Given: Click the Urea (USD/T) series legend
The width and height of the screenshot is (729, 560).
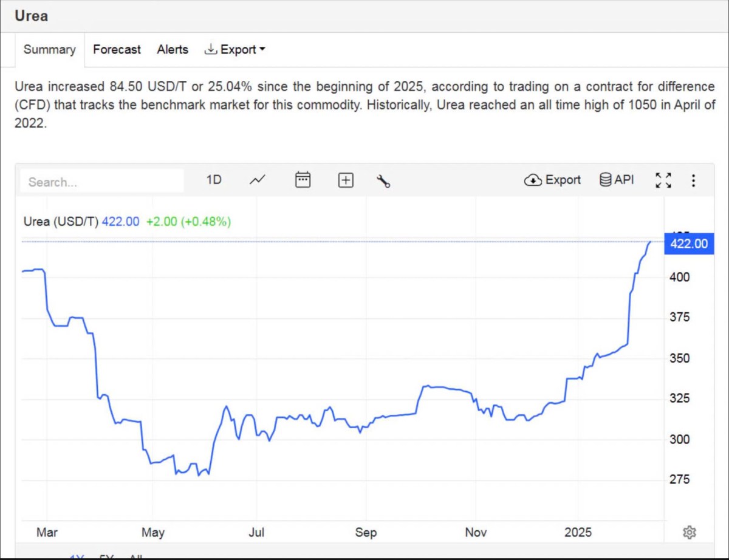Looking at the screenshot, I should [61, 222].
